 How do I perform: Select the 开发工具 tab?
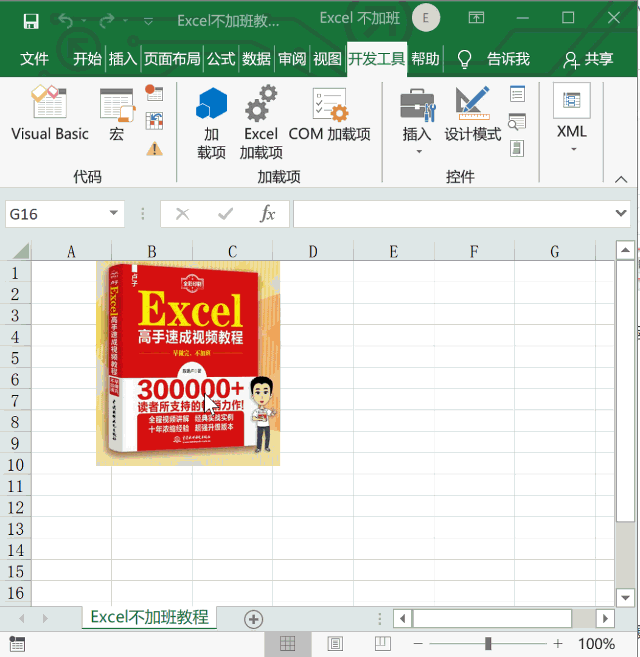pyautogui.click(x=376, y=59)
